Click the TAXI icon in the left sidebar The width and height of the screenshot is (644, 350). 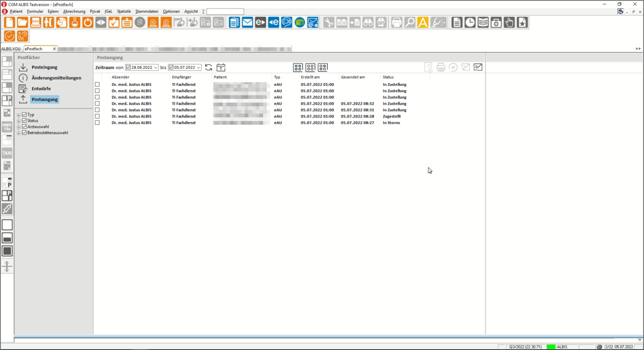(x=7, y=153)
